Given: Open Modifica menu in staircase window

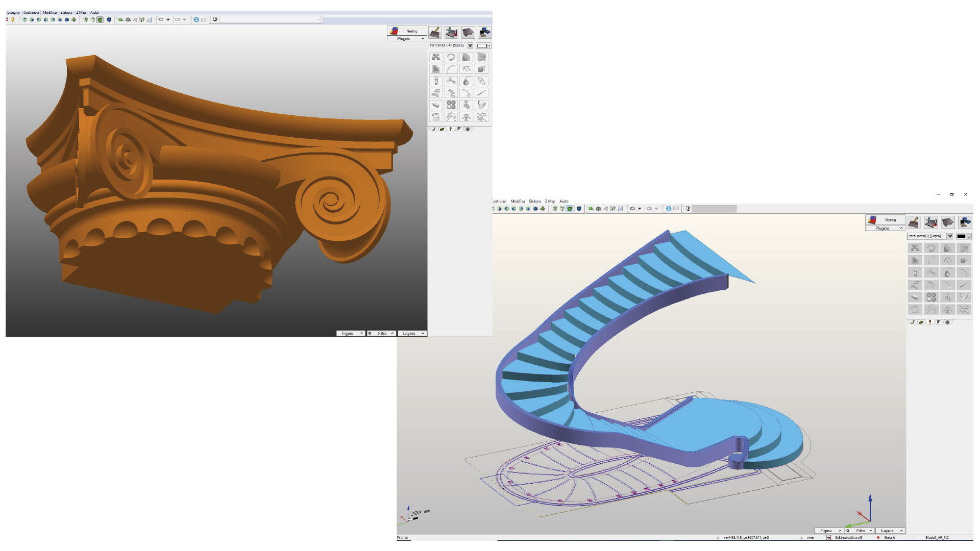Looking at the screenshot, I should pyautogui.click(x=518, y=201).
